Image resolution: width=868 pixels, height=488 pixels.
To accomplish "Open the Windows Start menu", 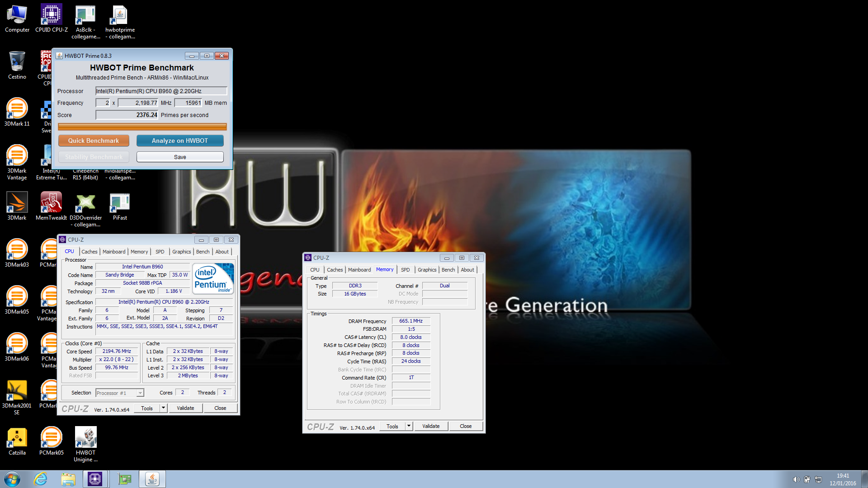I will (12, 479).
